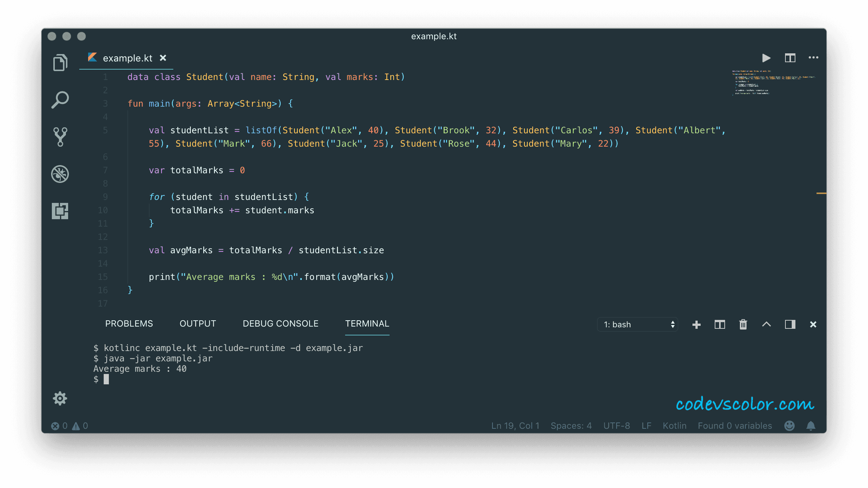The image size is (868, 488).
Task: Click Found 0 variables status item
Action: tap(735, 426)
